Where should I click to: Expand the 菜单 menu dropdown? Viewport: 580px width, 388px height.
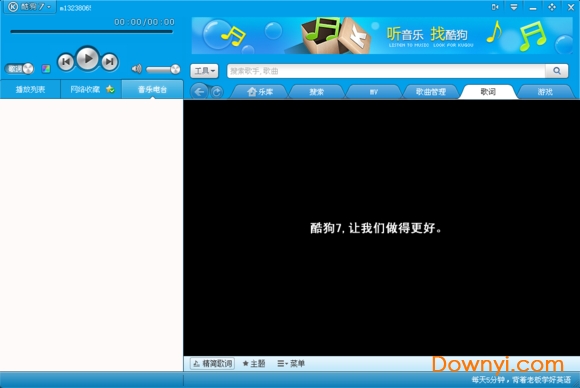(291, 364)
